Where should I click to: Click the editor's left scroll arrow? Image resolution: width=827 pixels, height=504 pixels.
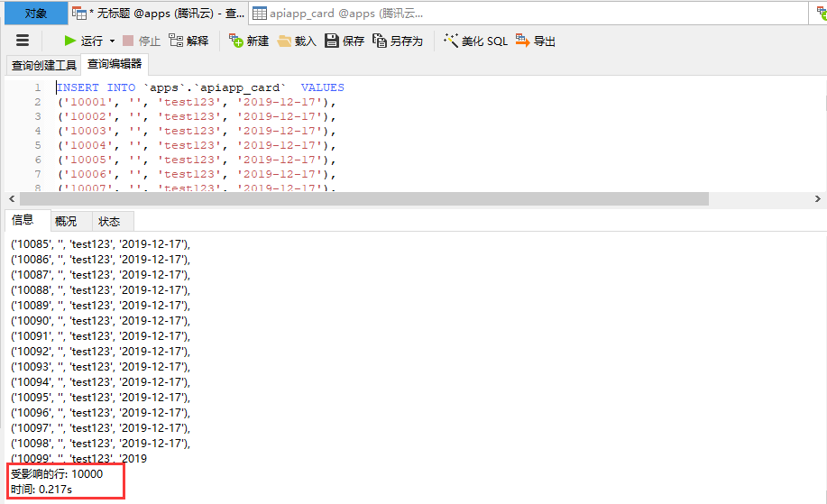tap(12, 198)
